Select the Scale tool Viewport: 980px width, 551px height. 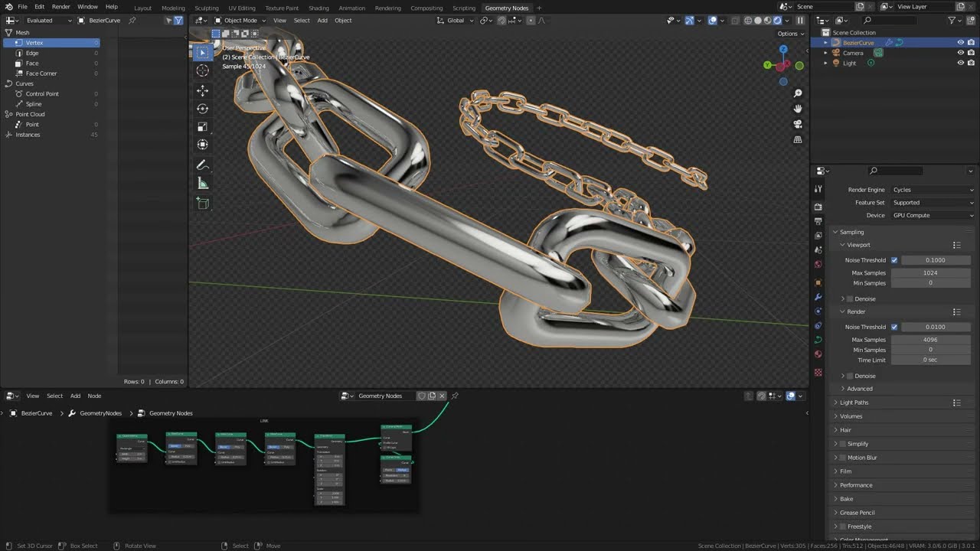pos(202,127)
